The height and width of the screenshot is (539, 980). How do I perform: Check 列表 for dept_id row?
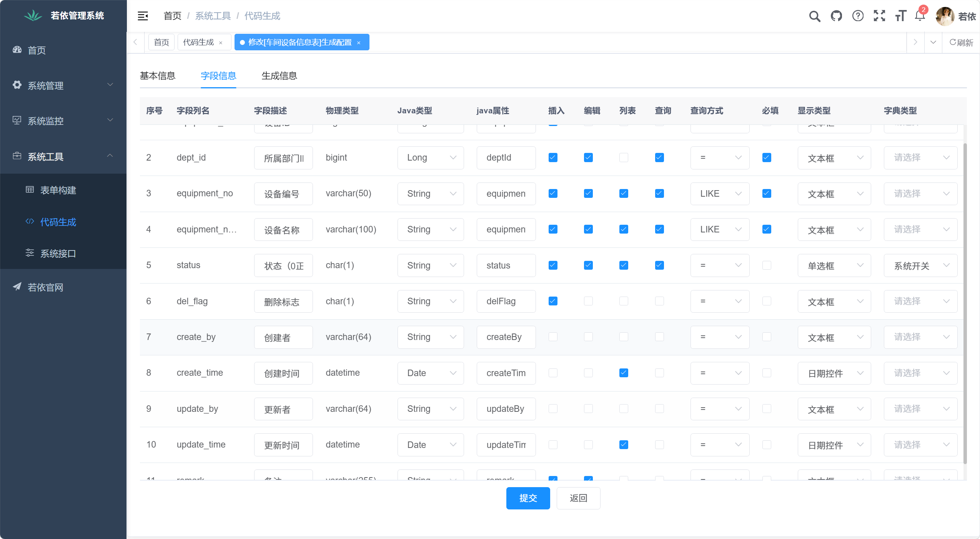pos(624,158)
